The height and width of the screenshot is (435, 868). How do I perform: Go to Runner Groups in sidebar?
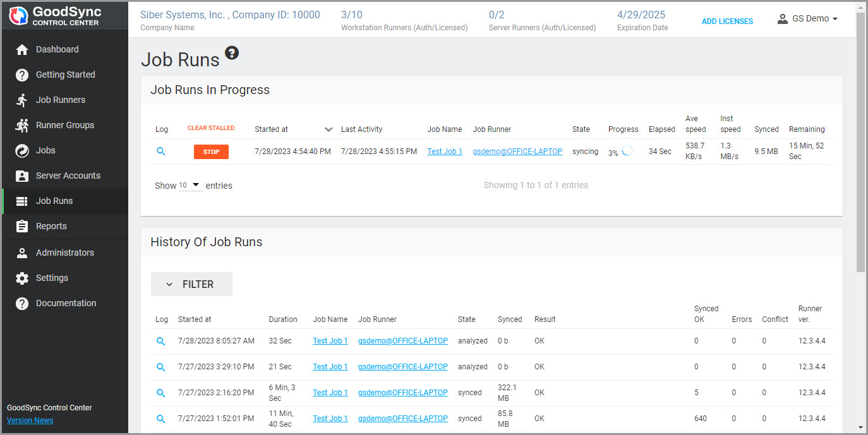pos(64,125)
